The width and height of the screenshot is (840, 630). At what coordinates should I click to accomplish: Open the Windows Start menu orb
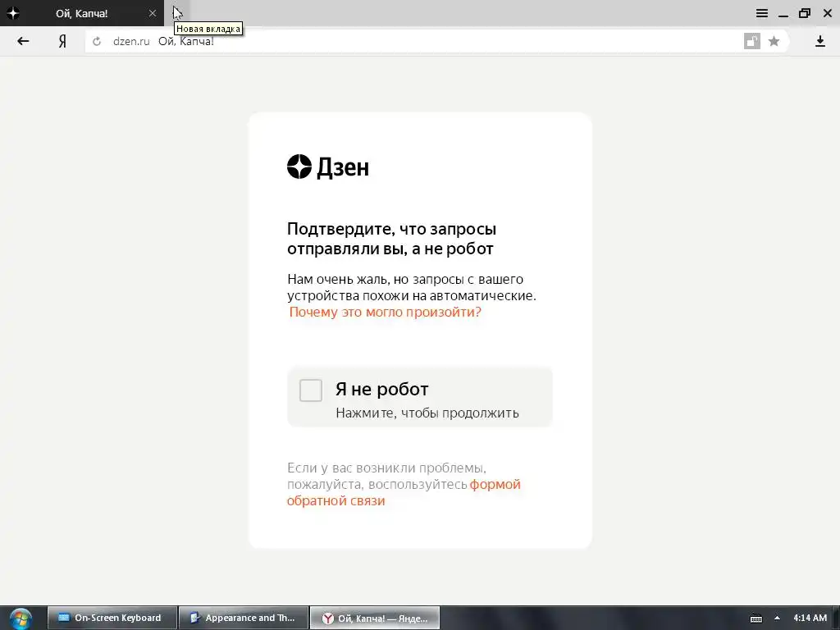click(20, 619)
